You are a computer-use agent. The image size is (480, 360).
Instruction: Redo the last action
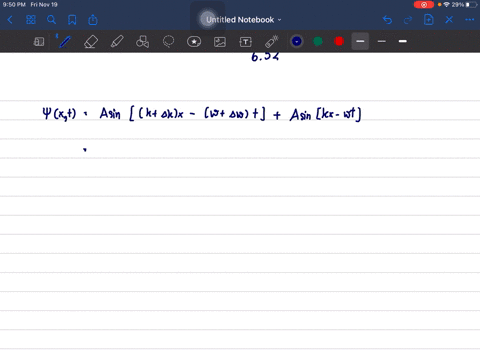coord(408,20)
